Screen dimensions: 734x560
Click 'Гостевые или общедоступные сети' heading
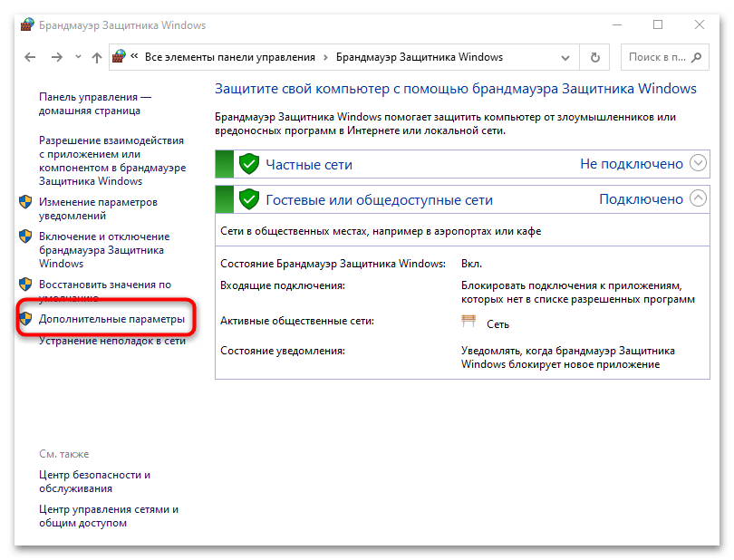pyautogui.click(x=379, y=200)
